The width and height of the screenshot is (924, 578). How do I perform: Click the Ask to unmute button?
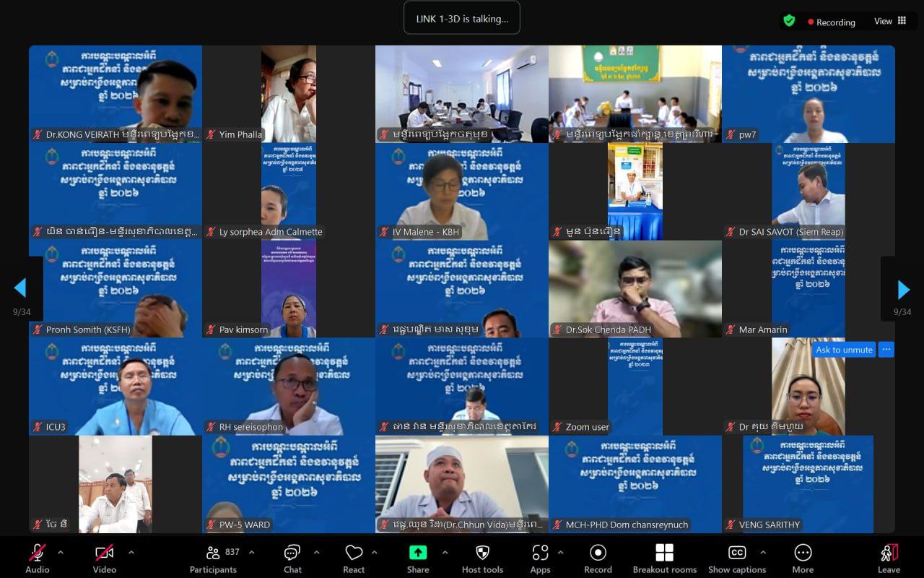(844, 350)
